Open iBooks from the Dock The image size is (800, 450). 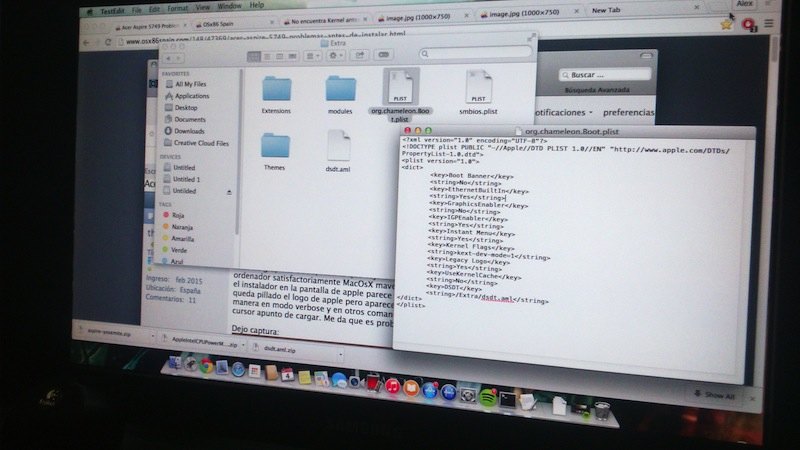411,389
